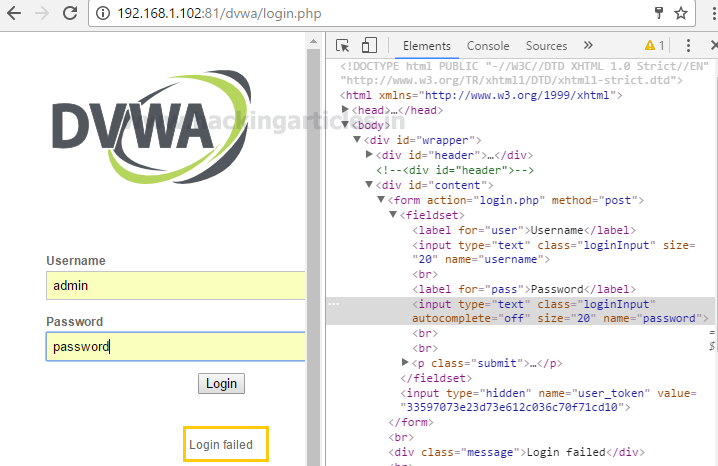Expand the p class submit node

(x=405, y=363)
